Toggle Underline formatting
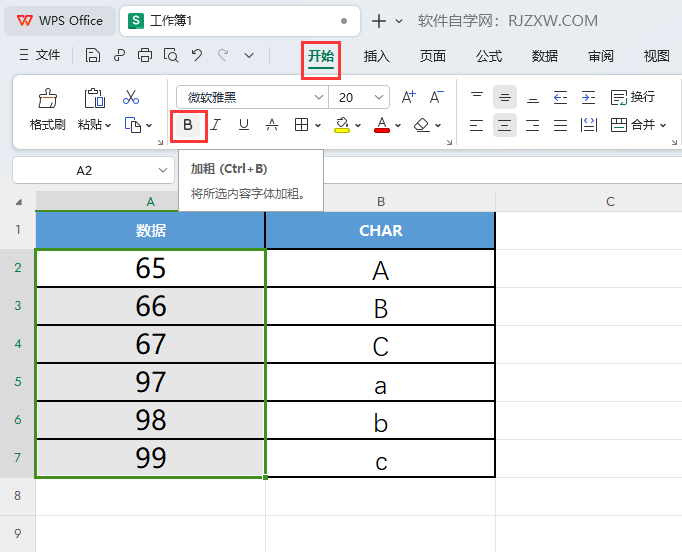 tap(244, 125)
